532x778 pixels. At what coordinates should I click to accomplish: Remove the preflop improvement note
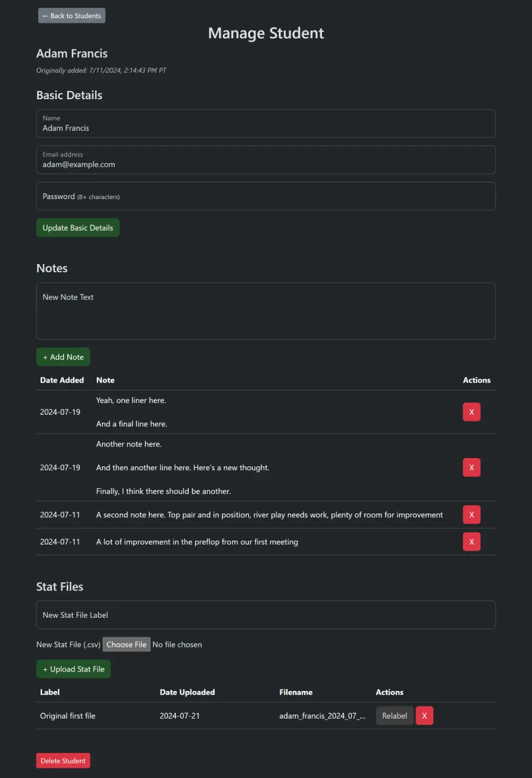coord(472,542)
